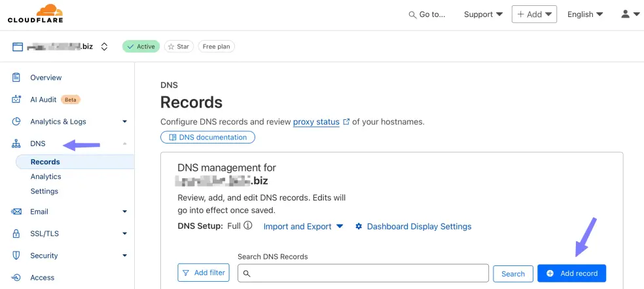Open the user account menu
Viewport: 644px width, 289px height.
pos(630,14)
